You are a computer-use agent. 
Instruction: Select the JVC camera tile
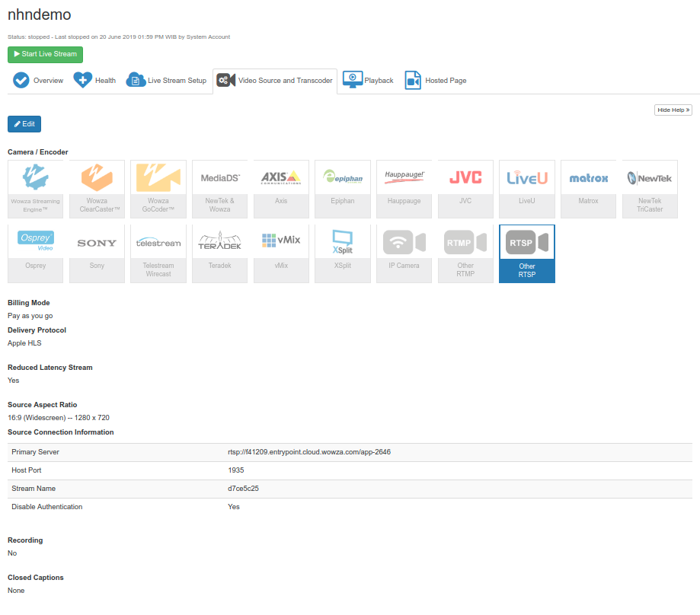click(465, 189)
